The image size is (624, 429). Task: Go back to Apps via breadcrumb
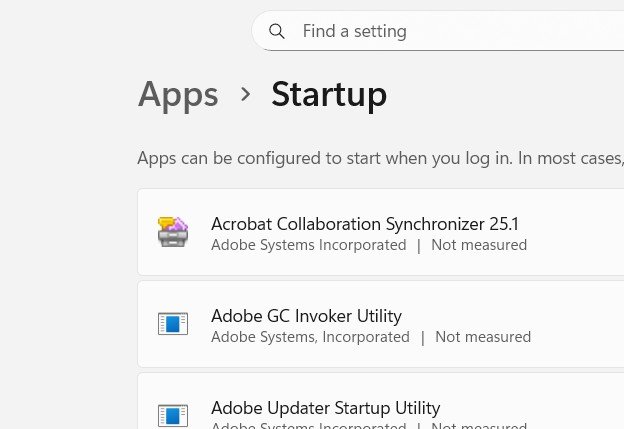[178, 94]
